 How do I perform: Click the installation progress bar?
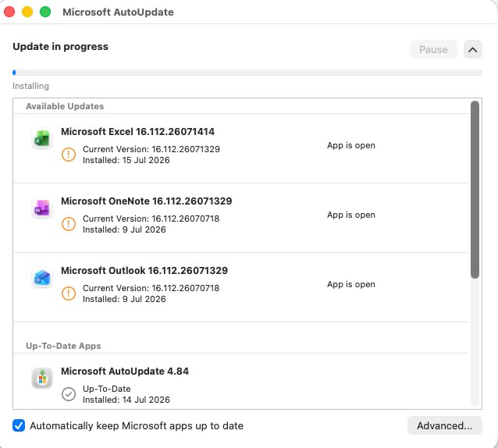(x=247, y=73)
